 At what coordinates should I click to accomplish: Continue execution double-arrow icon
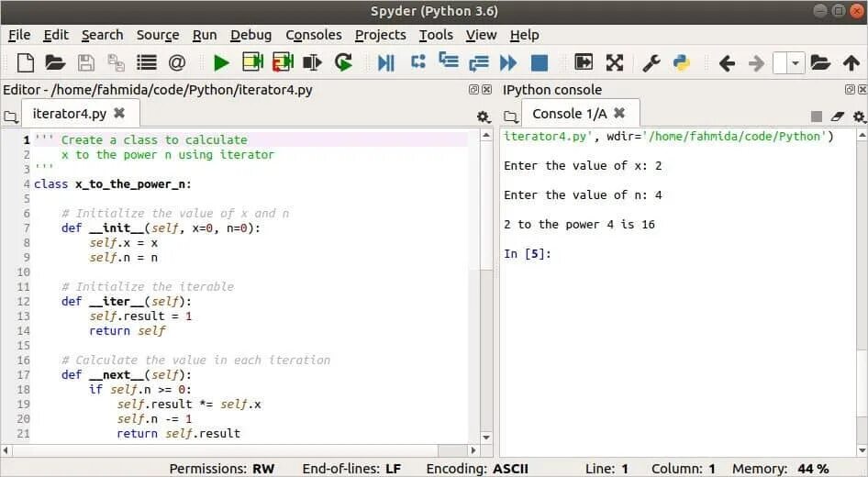(x=508, y=62)
